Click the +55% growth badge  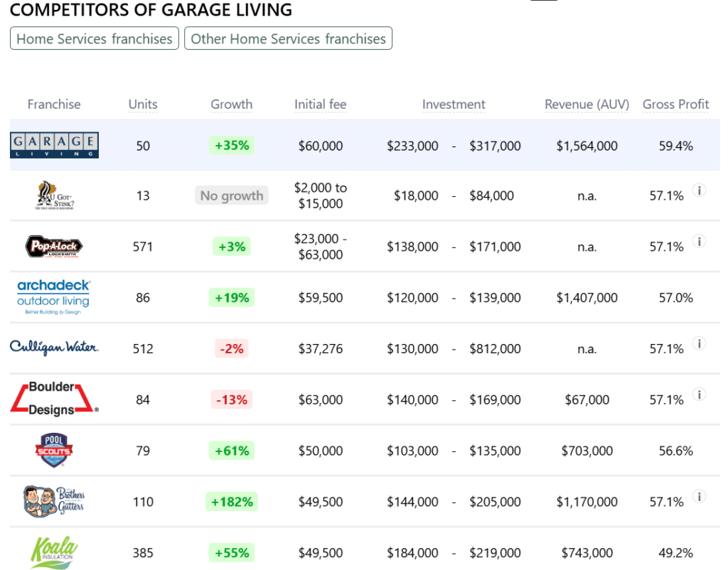coord(232,553)
